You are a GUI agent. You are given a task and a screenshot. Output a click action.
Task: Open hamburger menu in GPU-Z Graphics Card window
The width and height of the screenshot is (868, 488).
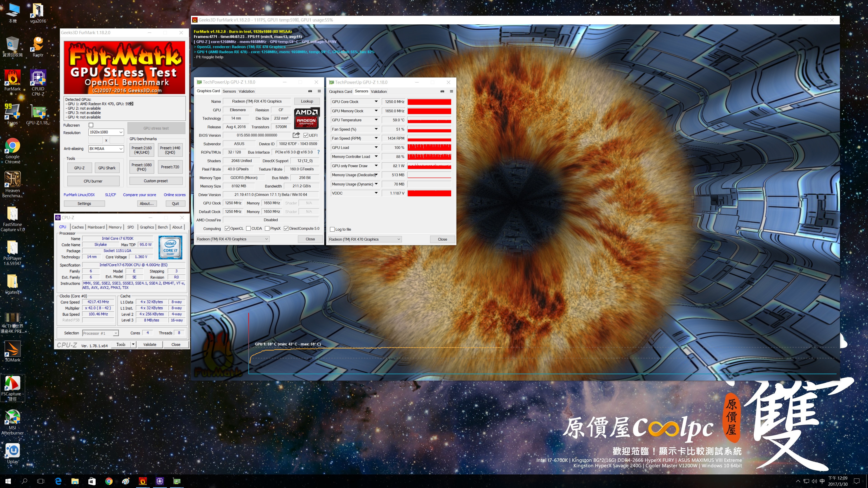point(319,91)
